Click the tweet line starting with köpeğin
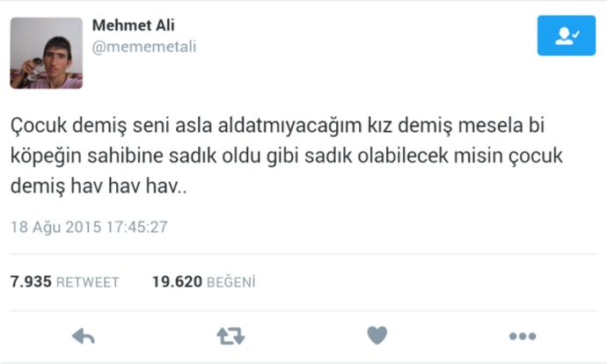The image size is (607, 364). [287, 157]
